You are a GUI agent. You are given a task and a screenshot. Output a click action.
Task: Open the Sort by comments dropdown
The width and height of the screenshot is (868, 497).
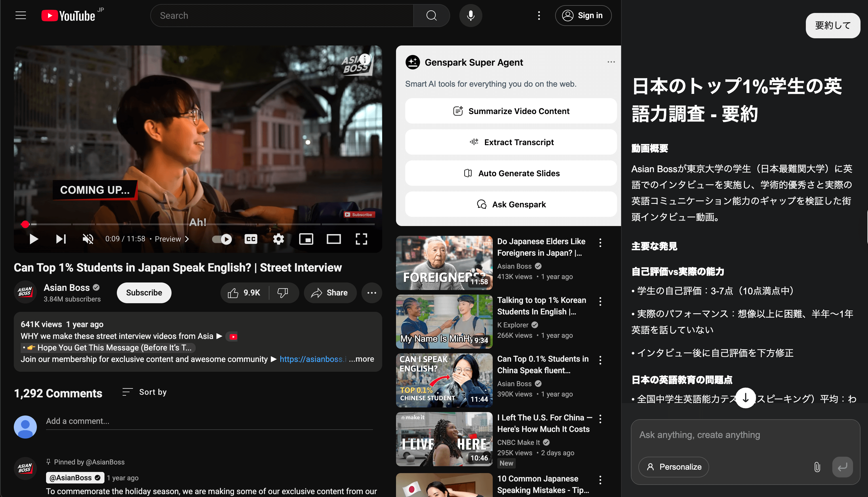144,392
